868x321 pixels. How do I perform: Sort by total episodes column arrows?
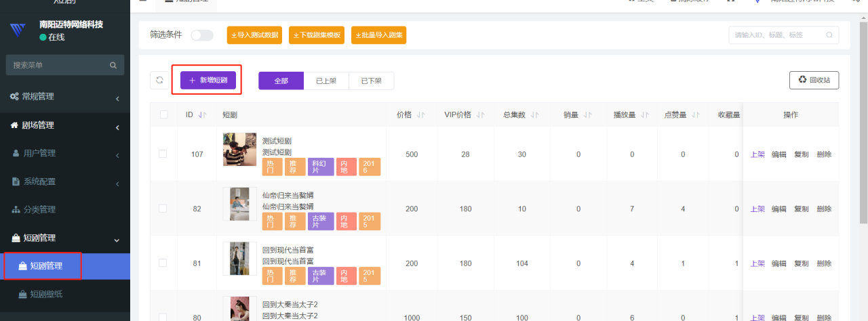pyautogui.click(x=536, y=115)
